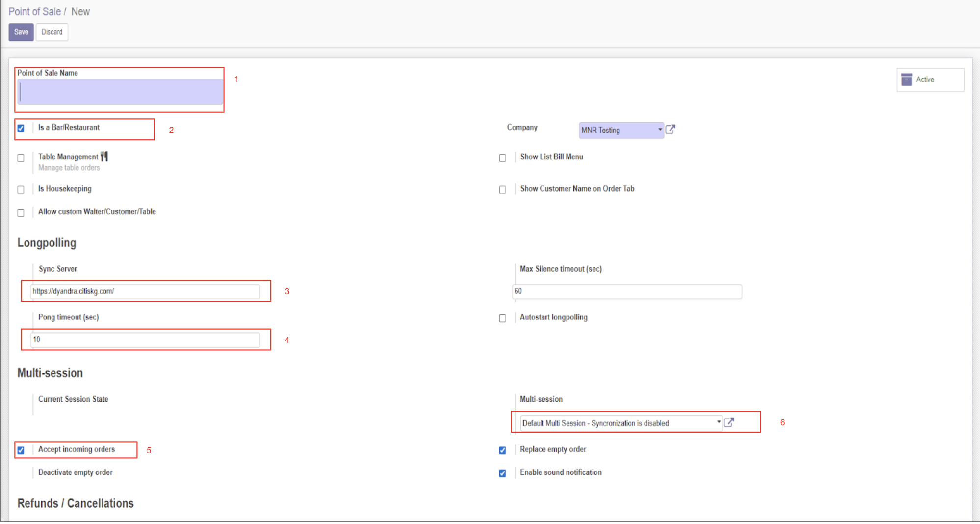Screen dimensions: 980x524
Task: Click the Sync Server URL field
Action: click(145, 291)
